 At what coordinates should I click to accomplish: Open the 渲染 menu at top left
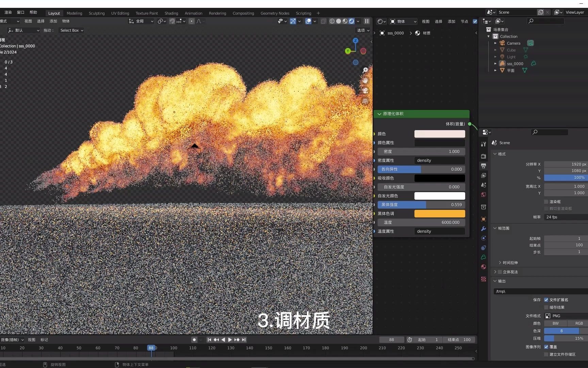[x=8, y=12]
